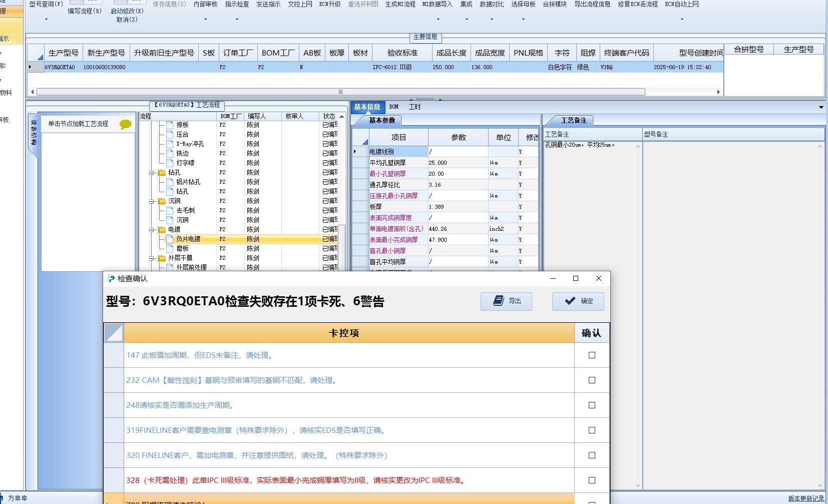
Task: Click the 验收标准 column header
Action: click(402, 53)
